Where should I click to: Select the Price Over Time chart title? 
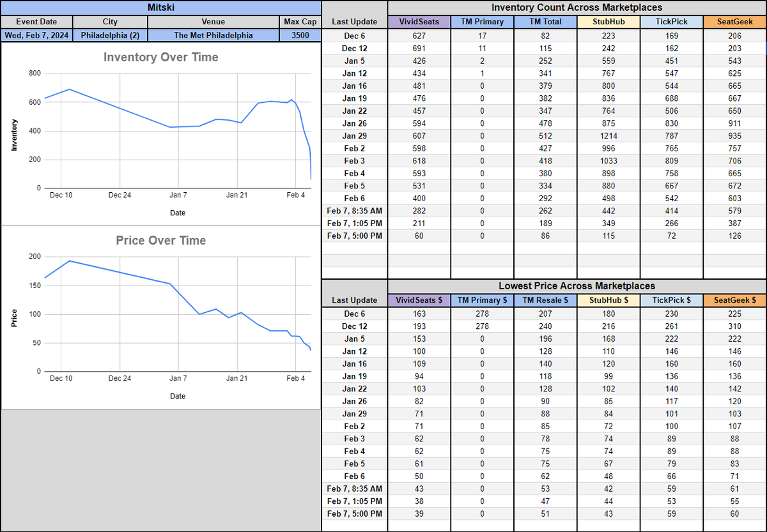click(160, 241)
